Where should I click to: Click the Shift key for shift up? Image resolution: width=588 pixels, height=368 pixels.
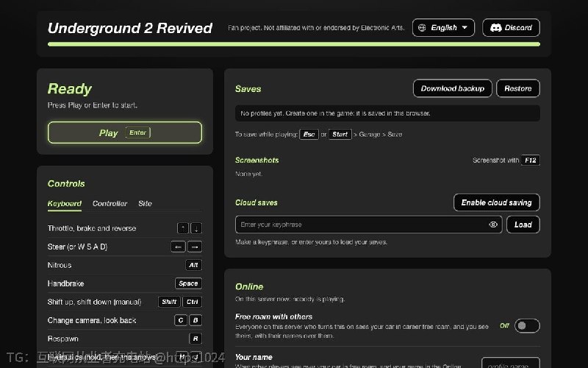[169, 302]
